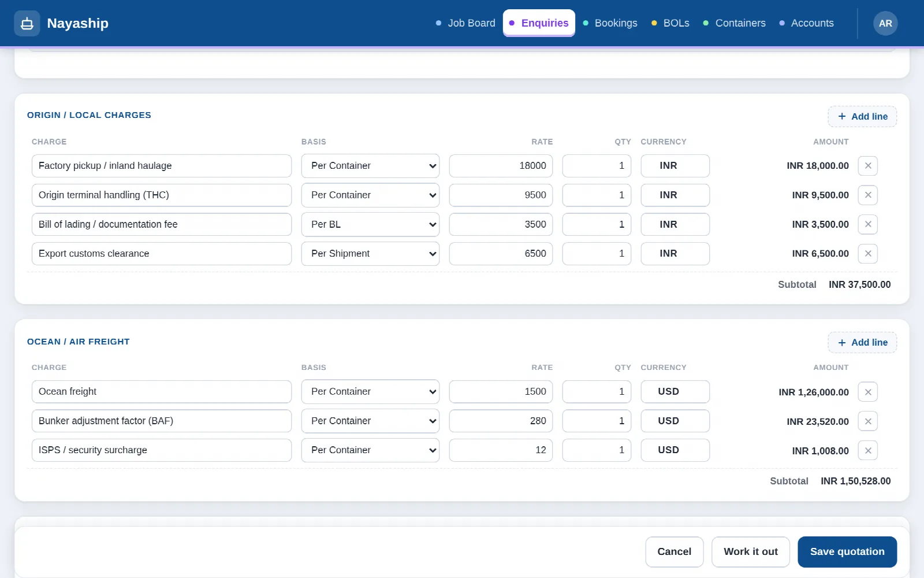924x578 pixels.
Task: Edit the BAF rate field 280
Action: coord(501,421)
